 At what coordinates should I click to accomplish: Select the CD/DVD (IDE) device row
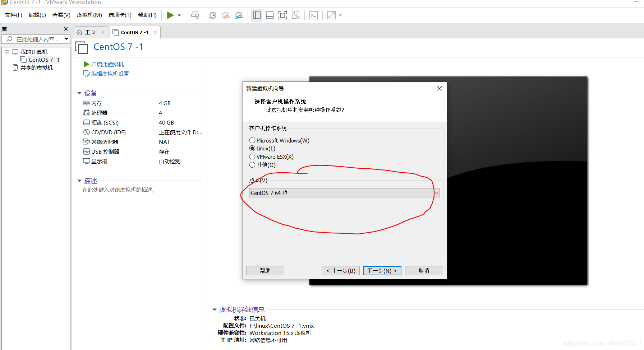pos(143,132)
